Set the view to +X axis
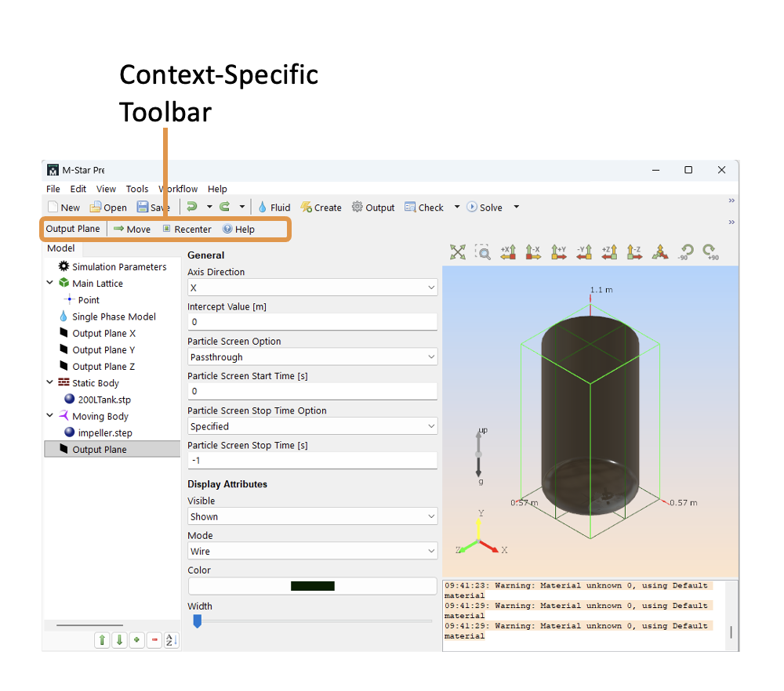This screenshot has height=691, width=784. [508, 251]
